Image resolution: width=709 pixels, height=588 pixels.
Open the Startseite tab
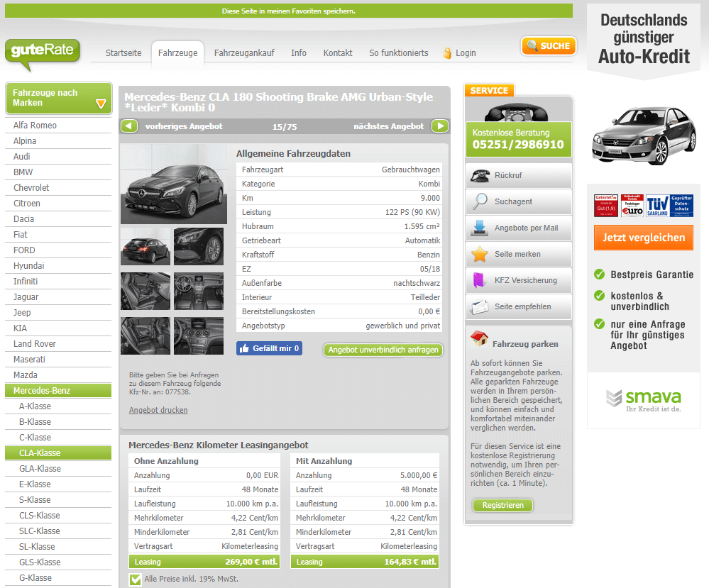(123, 53)
